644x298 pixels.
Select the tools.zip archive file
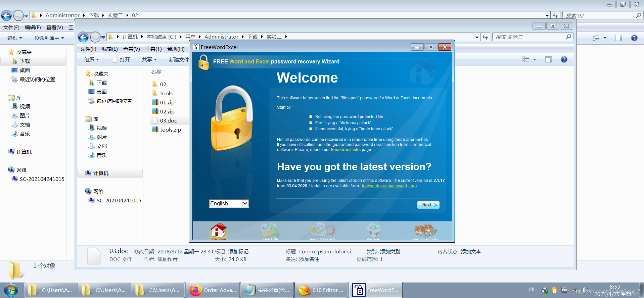166,130
